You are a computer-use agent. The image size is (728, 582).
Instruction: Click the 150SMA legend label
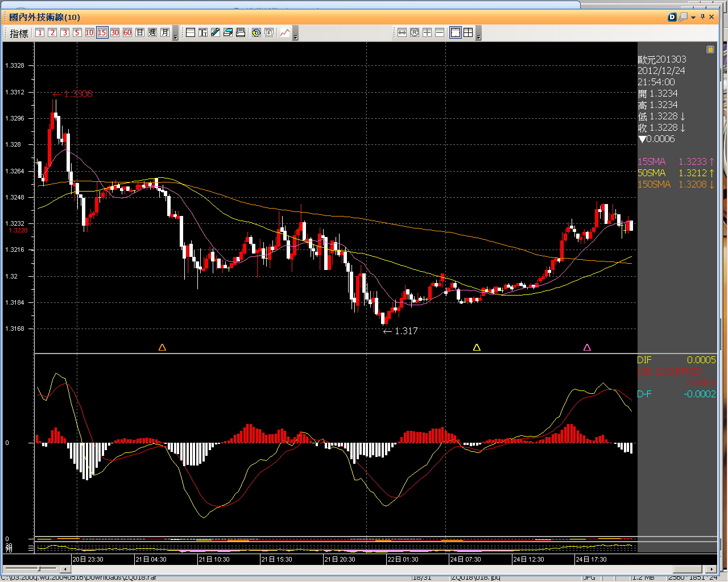654,184
